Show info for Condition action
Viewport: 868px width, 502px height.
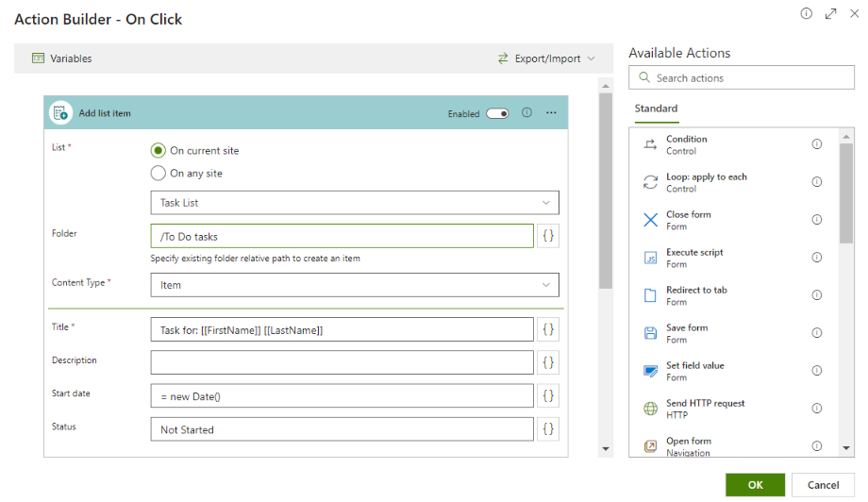click(816, 144)
